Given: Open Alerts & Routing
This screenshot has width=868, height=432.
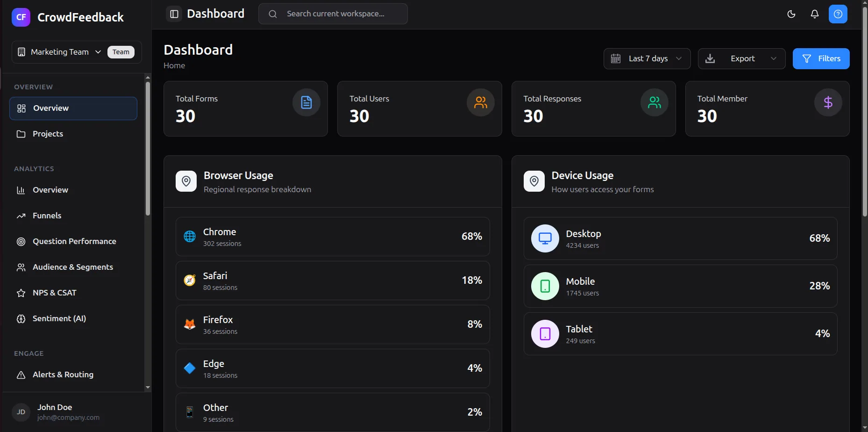Looking at the screenshot, I should click(x=73, y=375).
